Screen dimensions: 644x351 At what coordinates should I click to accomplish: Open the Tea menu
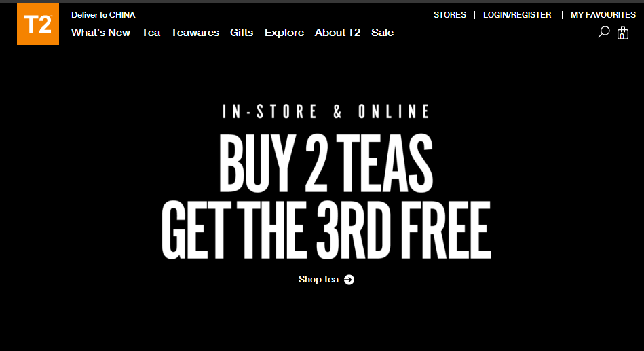[x=151, y=33]
